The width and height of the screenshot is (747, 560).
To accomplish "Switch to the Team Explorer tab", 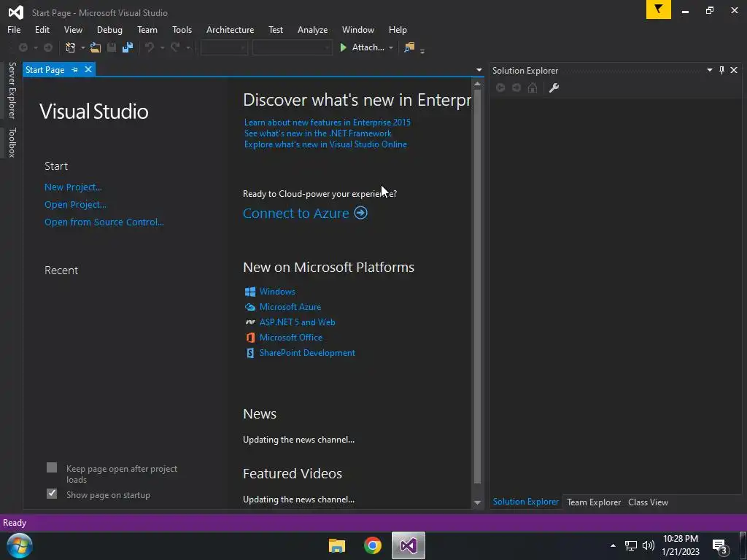I will pos(594,502).
